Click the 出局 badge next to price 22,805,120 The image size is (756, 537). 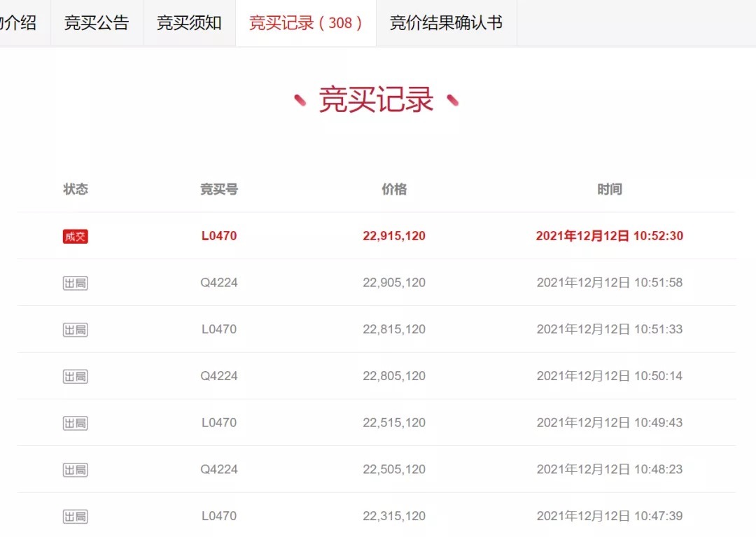pos(75,376)
